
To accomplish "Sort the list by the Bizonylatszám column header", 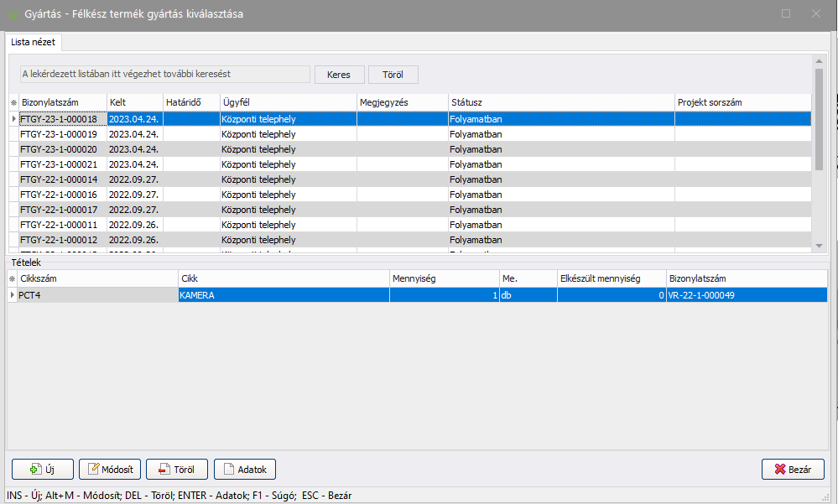I will (63, 102).
